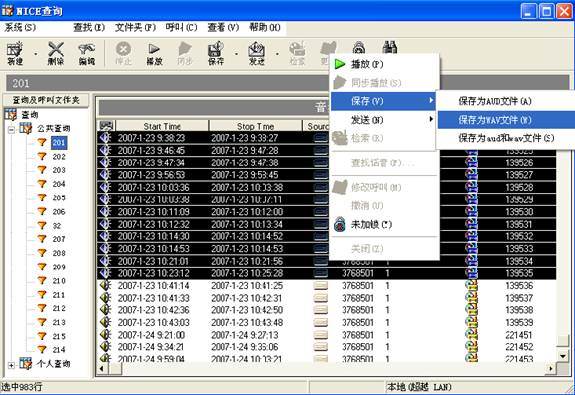The width and height of the screenshot is (575, 395).
Task: Click the green play icon in context menu
Action: 340,64
